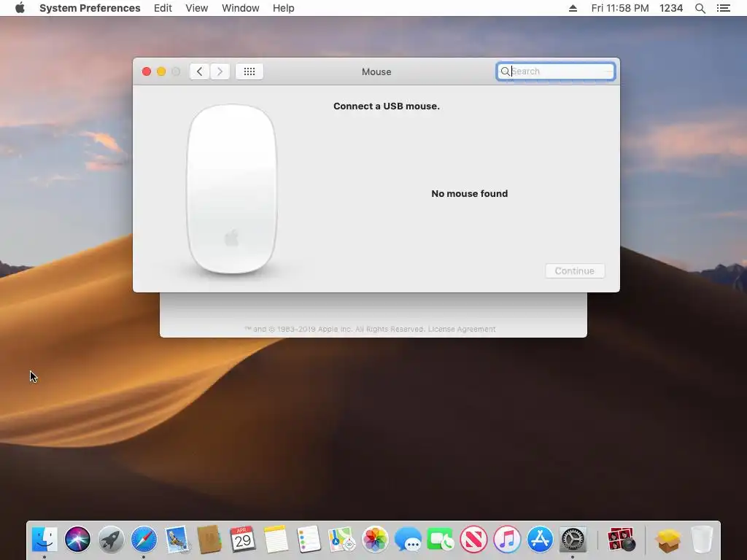This screenshot has height=560, width=747.
Task: Click the eject icon in menu bar
Action: coord(573,8)
